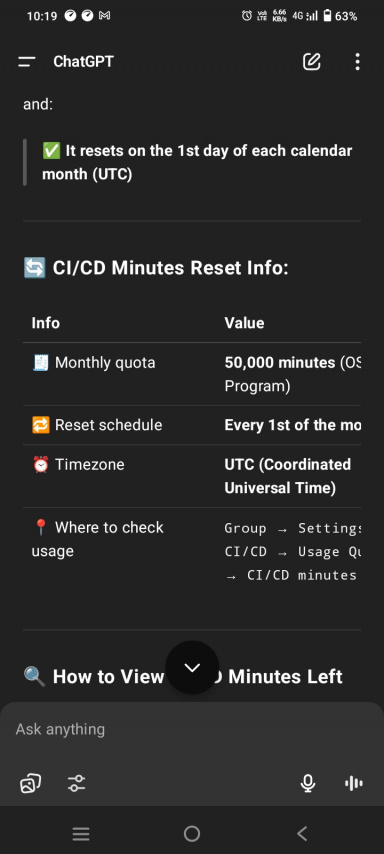Focus the Ask anything input field
The height and width of the screenshot is (854, 384).
tap(192, 729)
